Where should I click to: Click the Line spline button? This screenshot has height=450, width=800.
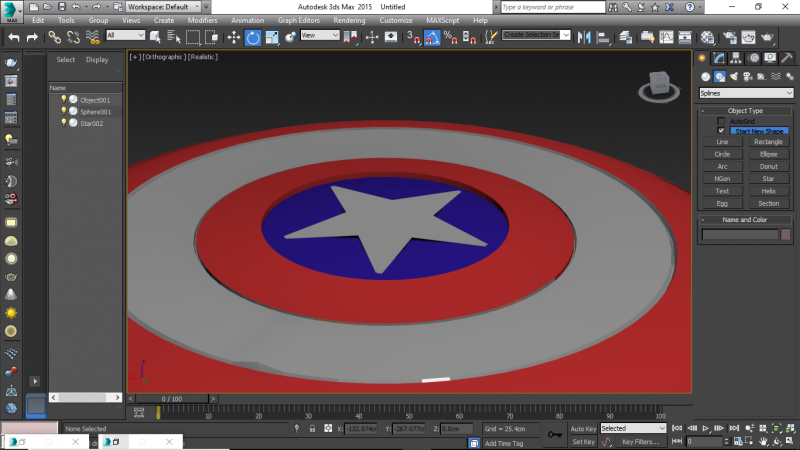(722, 142)
